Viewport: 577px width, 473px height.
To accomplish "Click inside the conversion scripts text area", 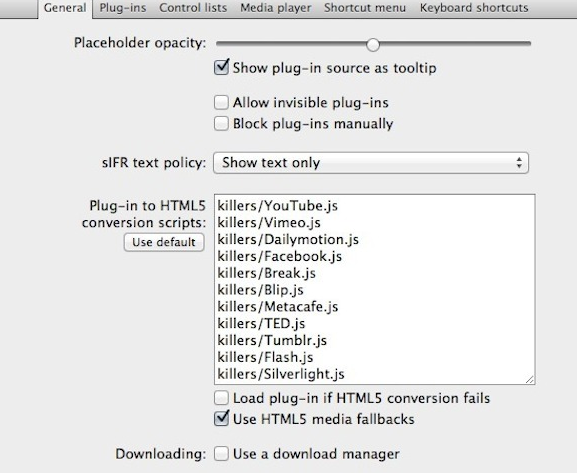I will [x=375, y=289].
